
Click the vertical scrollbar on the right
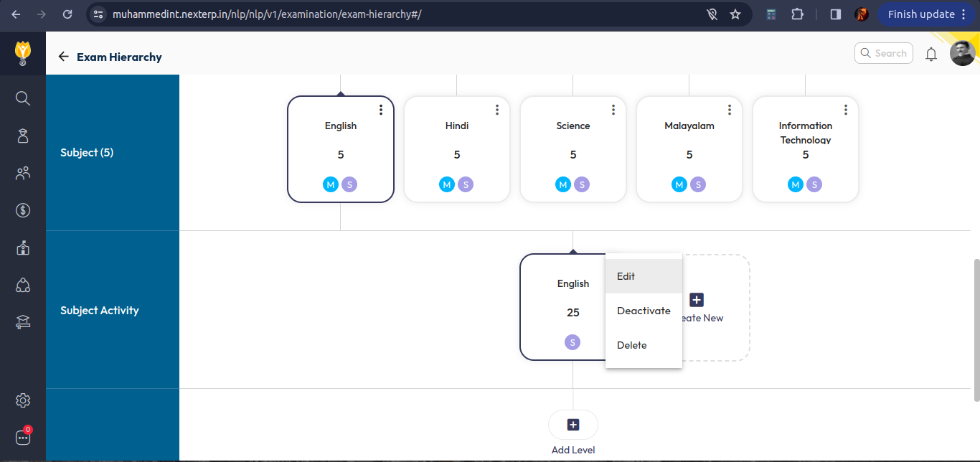[x=976, y=330]
